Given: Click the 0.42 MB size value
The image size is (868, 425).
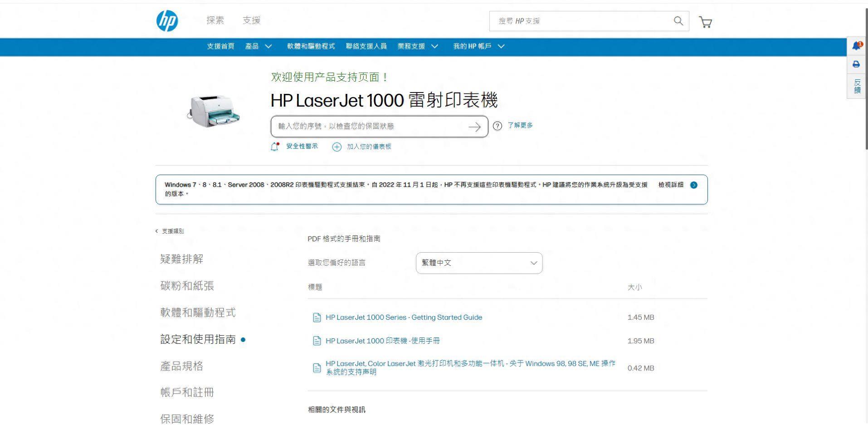Looking at the screenshot, I should point(641,368).
